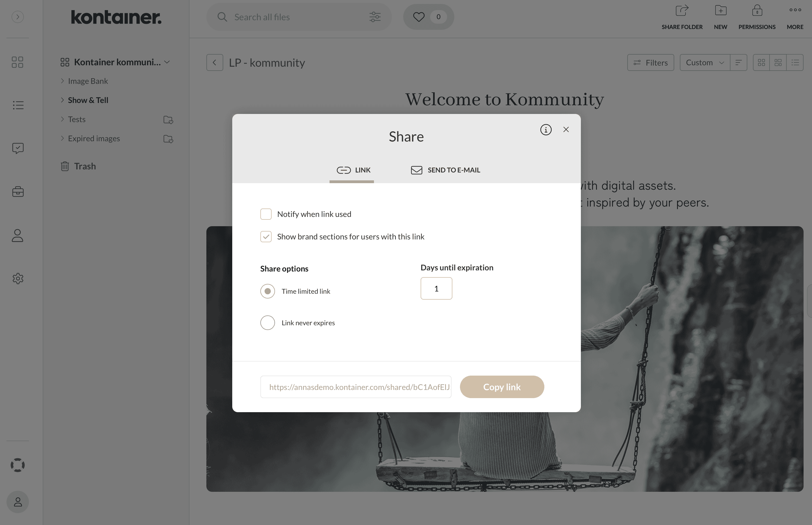
Task: Select Time limited link radio button
Action: pyautogui.click(x=267, y=291)
